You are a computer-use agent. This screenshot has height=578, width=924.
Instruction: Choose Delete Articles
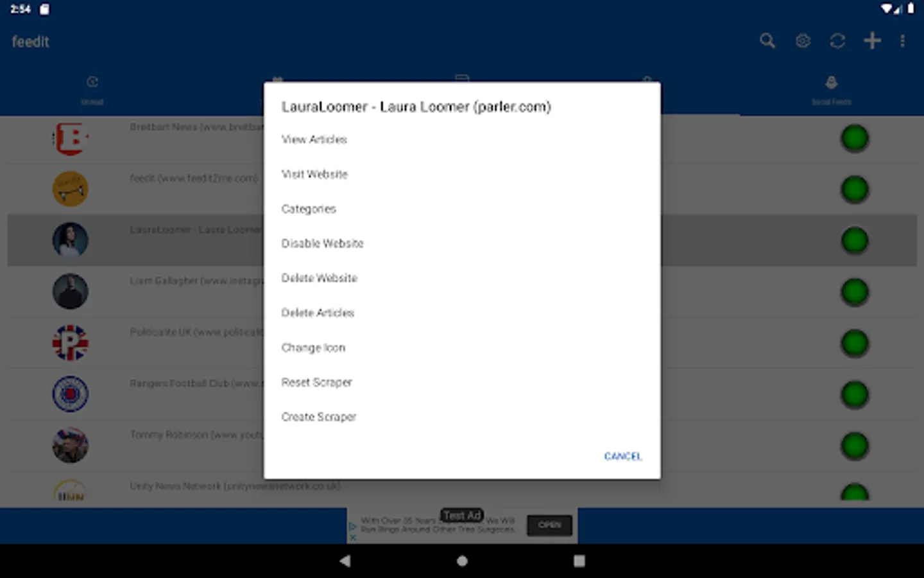(318, 313)
